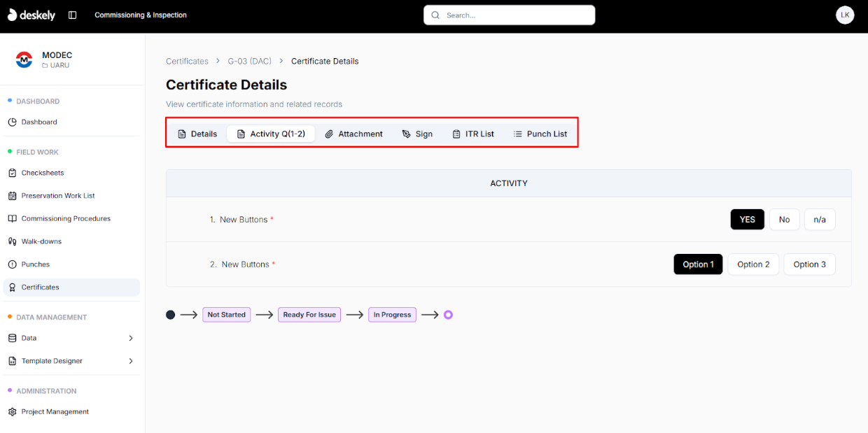Expand the Template Designer chevron
The image size is (868, 433).
[131, 361]
